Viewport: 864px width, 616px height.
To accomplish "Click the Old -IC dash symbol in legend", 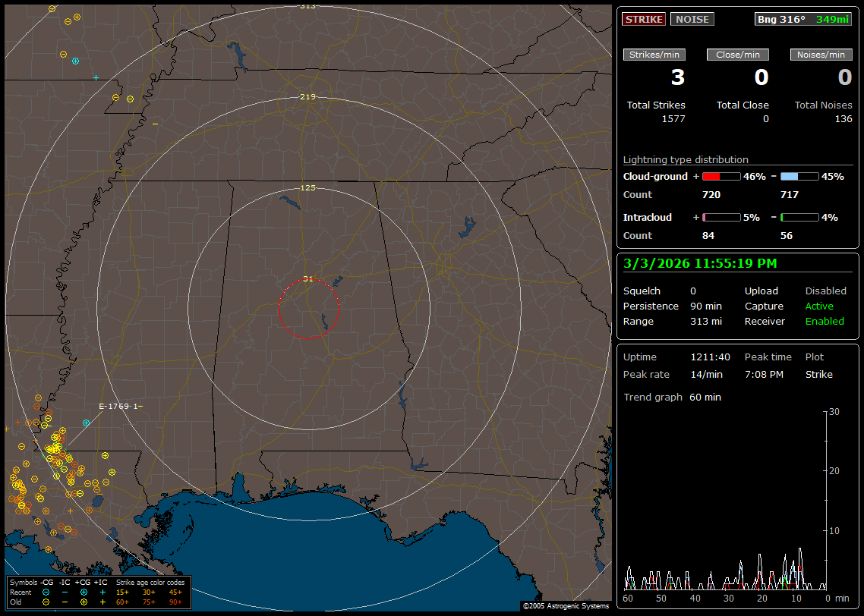I will tap(65, 602).
